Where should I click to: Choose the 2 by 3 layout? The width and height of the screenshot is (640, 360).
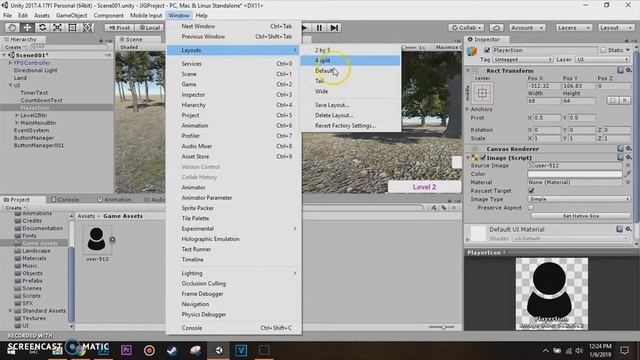350,50
